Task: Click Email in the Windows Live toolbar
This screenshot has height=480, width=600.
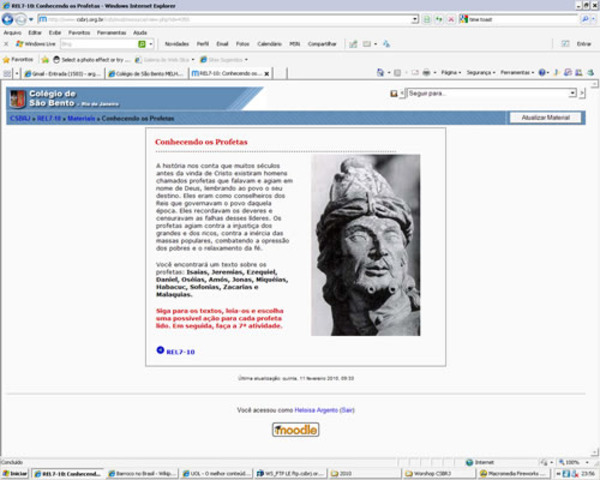Action: pos(222,44)
